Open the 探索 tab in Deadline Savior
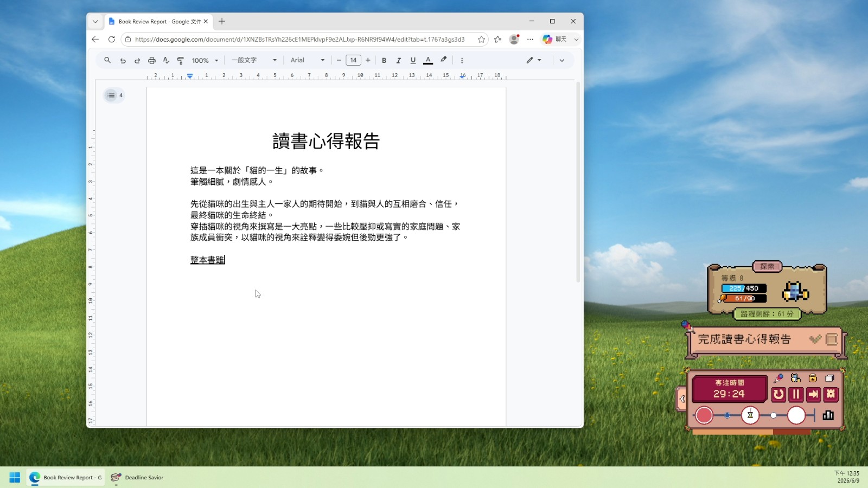The width and height of the screenshot is (868, 488). (x=767, y=266)
